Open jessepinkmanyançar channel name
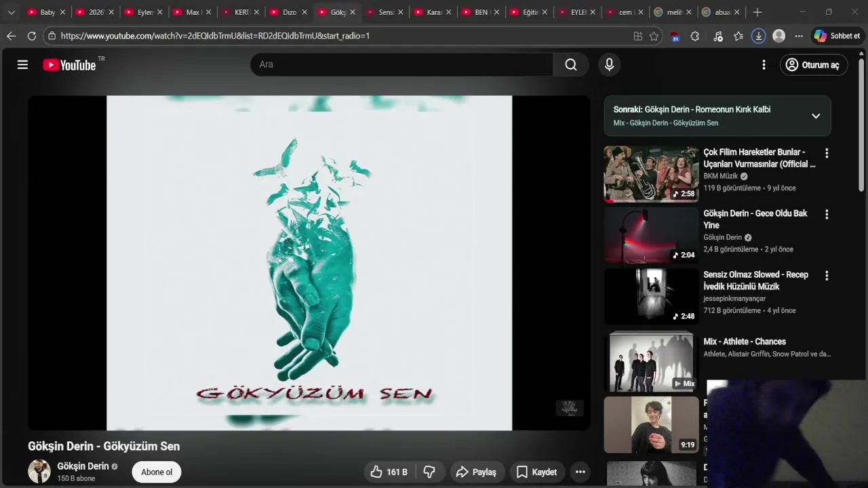The width and height of the screenshot is (868, 488). pyautogui.click(x=734, y=299)
